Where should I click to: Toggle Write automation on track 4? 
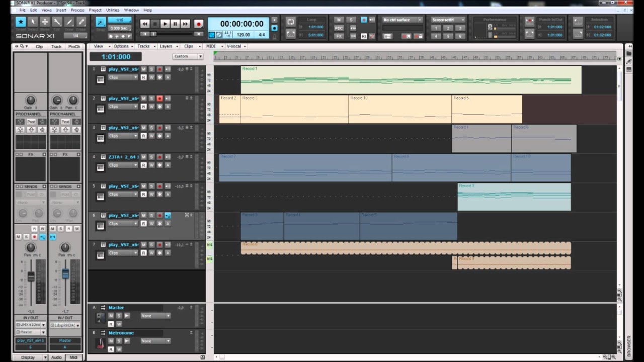pyautogui.click(x=151, y=165)
